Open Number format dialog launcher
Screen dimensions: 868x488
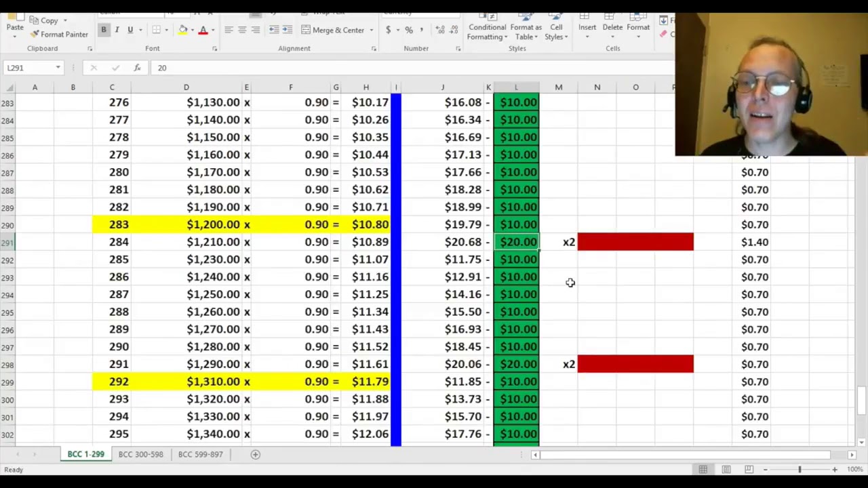click(458, 49)
